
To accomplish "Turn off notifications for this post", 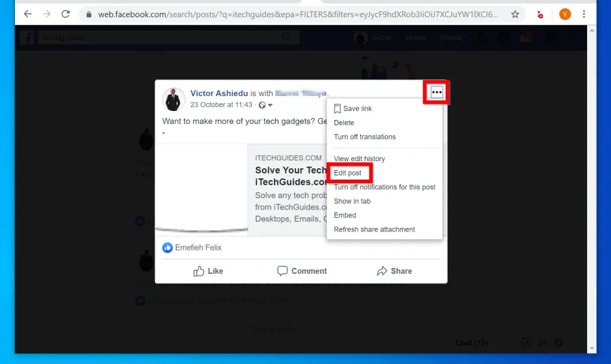I will pyautogui.click(x=384, y=187).
